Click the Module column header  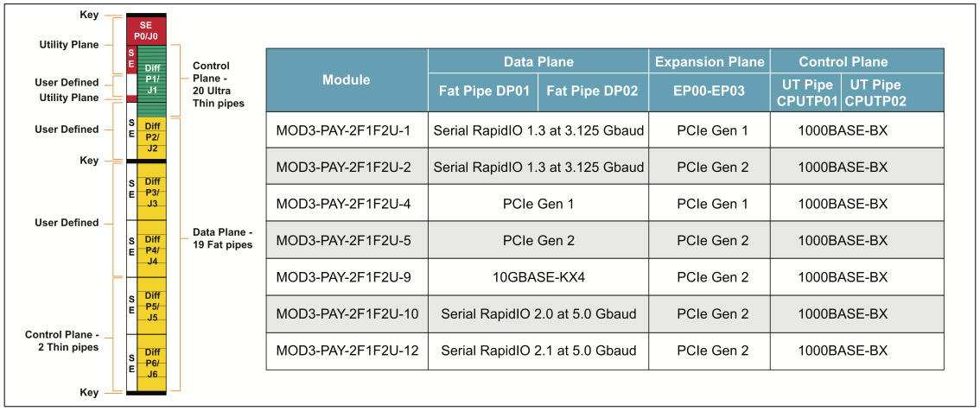346,80
